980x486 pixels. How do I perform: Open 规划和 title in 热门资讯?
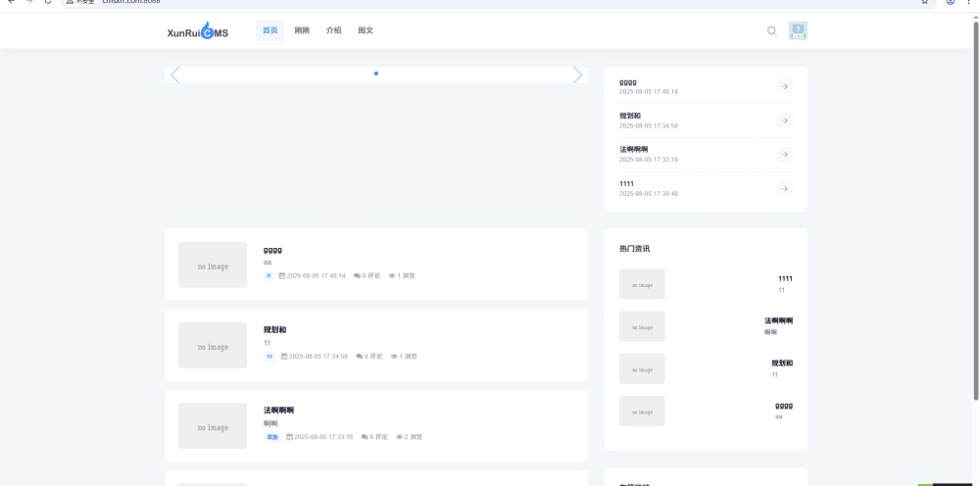[x=782, y=363]
